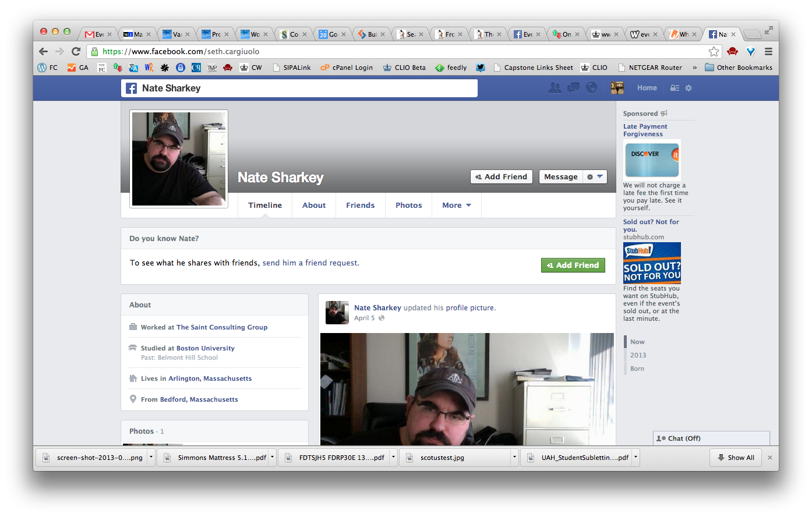Click the green Add Friend button

[x=573, y=265]
